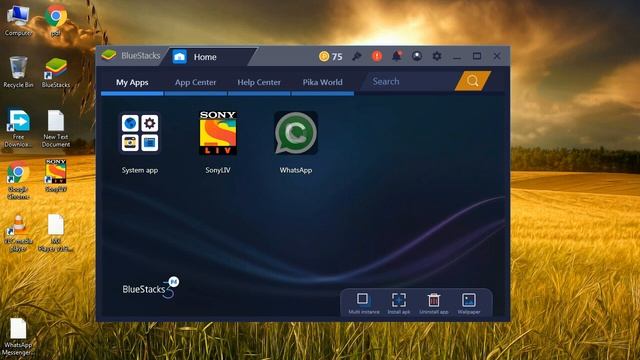Close the BlueStacks window

[497, 56]
